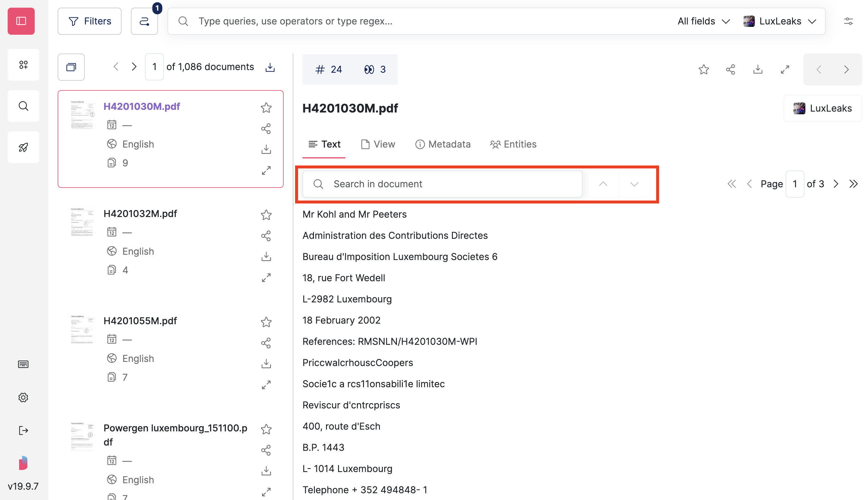Expand the All fields dropdown
This screenshot has height=500, width=868.
click(703, 21)
